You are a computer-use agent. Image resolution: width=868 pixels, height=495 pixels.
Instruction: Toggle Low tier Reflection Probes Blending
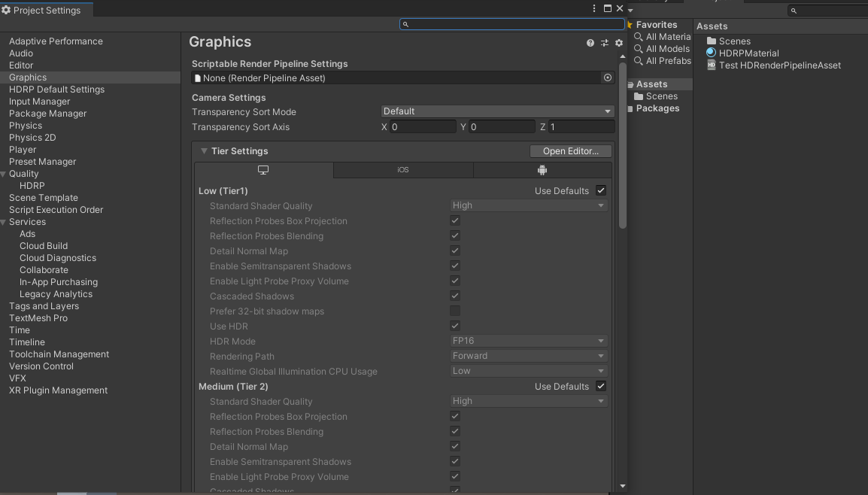click(455, 235)
